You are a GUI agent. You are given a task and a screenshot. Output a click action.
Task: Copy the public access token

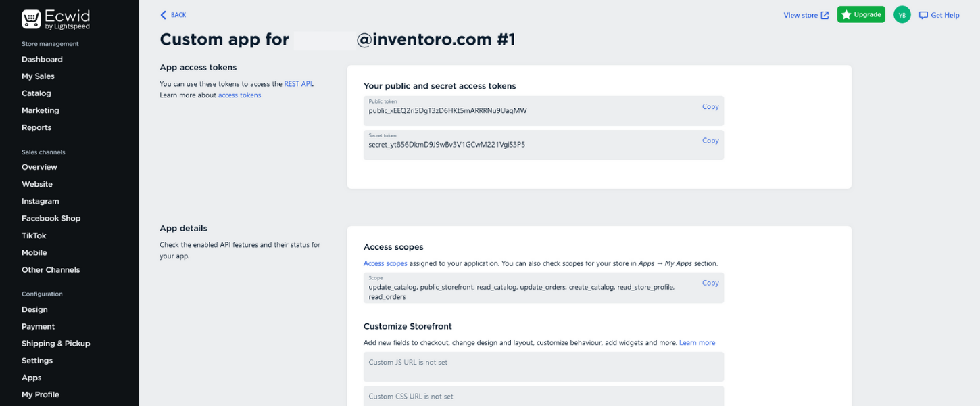click(x=710, y=107)
